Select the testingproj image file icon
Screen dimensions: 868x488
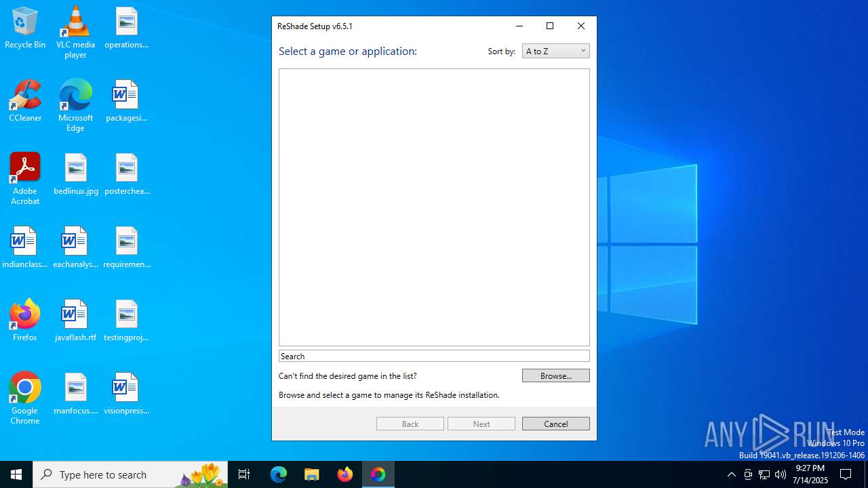(x=127, y=321)
